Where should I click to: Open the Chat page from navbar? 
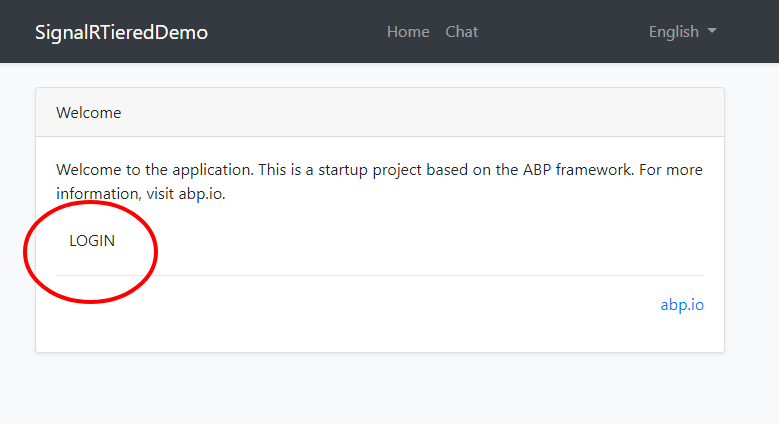[461, 32]
